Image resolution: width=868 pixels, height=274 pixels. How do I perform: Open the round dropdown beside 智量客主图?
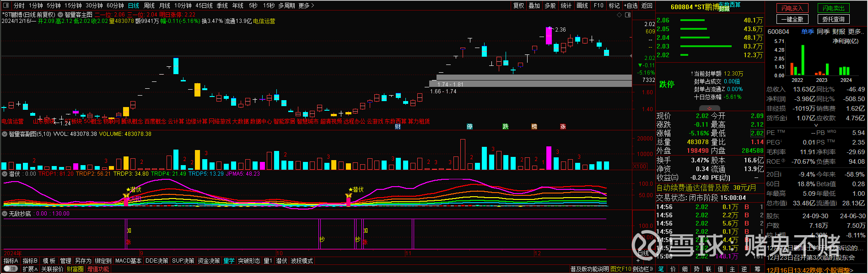(x=60, y=15)
